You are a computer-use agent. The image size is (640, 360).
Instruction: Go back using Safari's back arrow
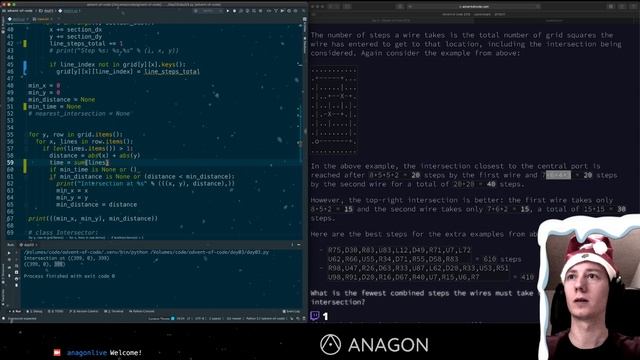(x=331, y=7)
